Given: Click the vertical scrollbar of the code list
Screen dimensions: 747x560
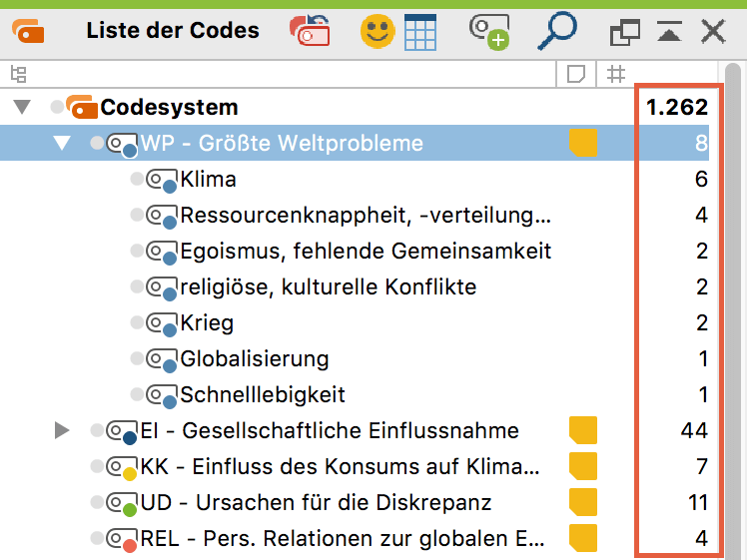Looking at the screenshot, I should pyautogui.click(x=733, y=309).
